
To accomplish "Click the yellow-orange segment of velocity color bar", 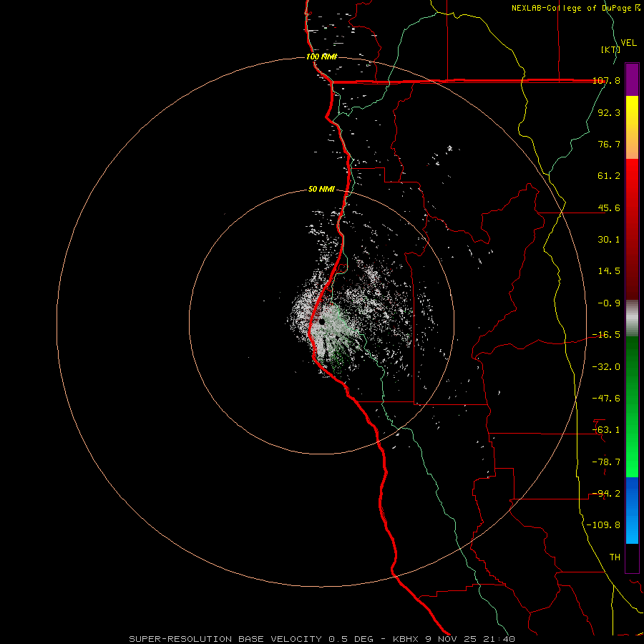I will tap(632, 127).
